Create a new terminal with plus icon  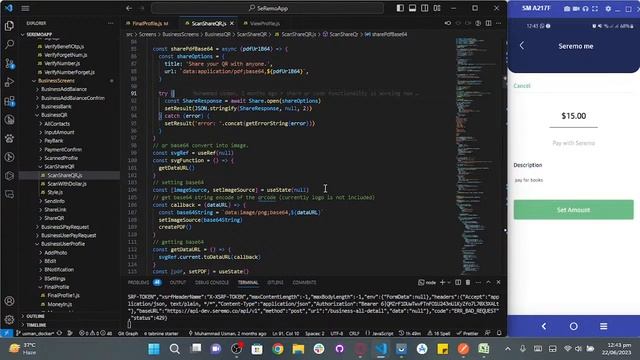click(442, 282)
